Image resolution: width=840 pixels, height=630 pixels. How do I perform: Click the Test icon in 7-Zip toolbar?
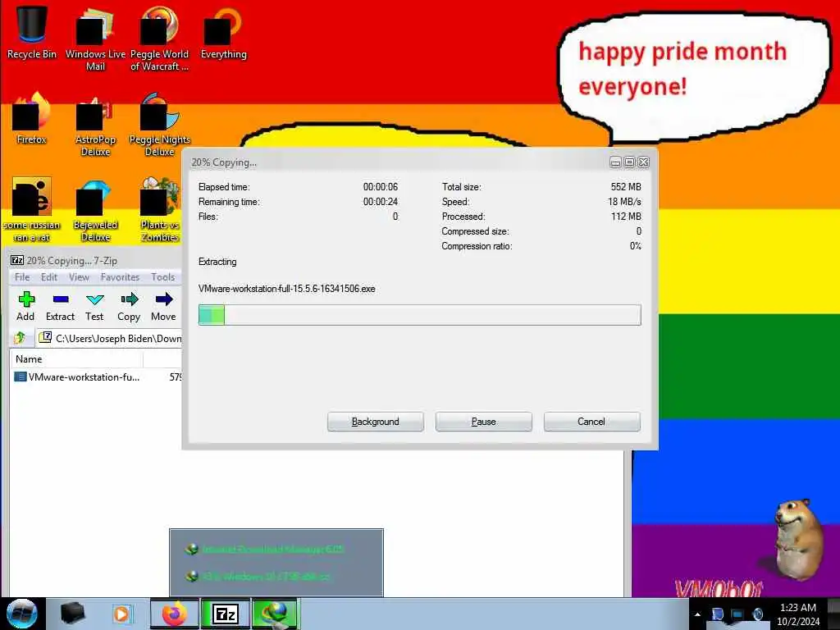point(95,299)
